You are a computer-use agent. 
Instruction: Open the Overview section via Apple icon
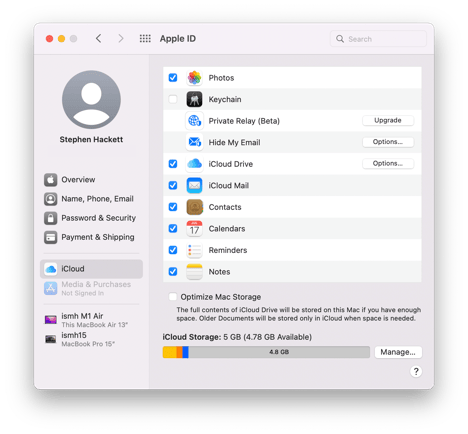coord(51,180)
